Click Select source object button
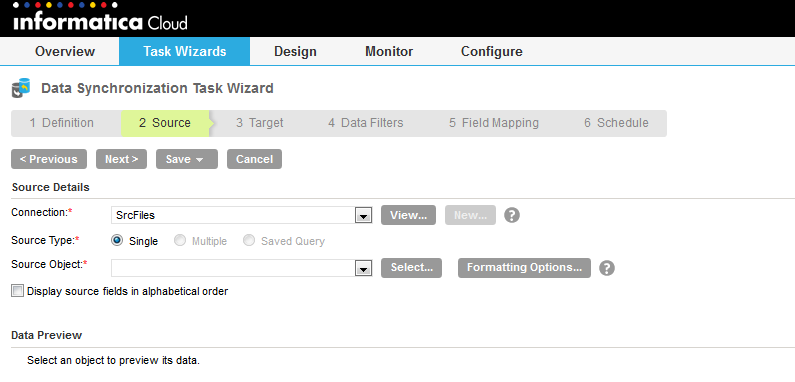The height and width of the screenshot is (382, 795). (x=411, y=268)
